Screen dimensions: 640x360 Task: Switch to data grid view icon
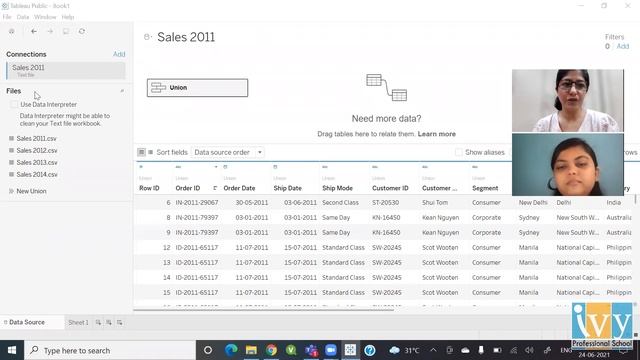pos(141,152)
